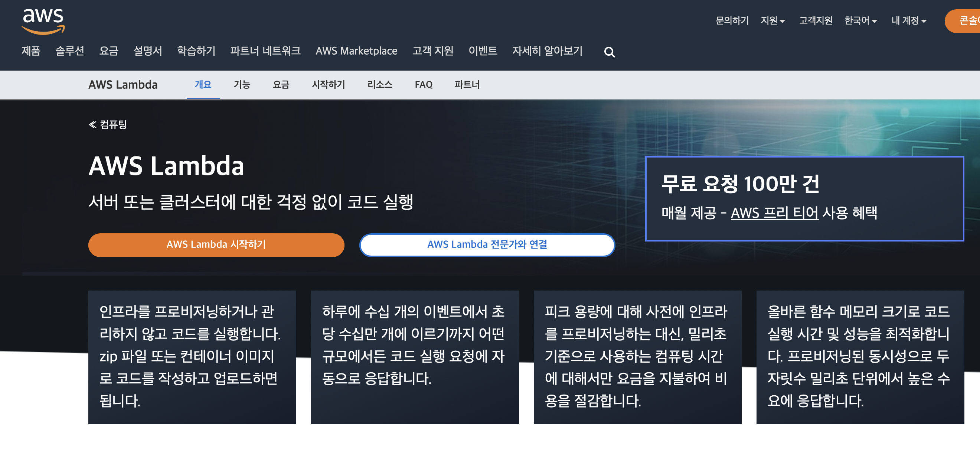Screen dimensions: 980x457
Task: Click subtitle 서버 또는 클러스터에 대한 걱정 없이
Action: pos(251,202)
